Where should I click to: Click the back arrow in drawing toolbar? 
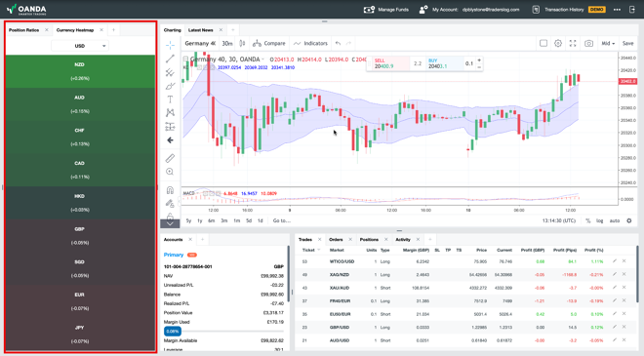(x=170, y=140)
